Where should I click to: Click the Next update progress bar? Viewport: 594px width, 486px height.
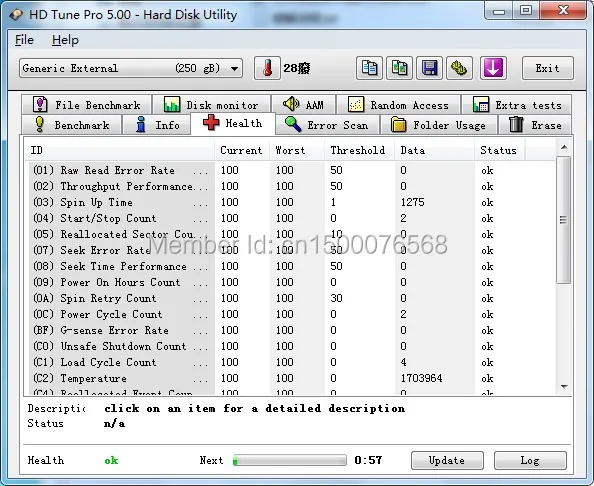(290, 460)
